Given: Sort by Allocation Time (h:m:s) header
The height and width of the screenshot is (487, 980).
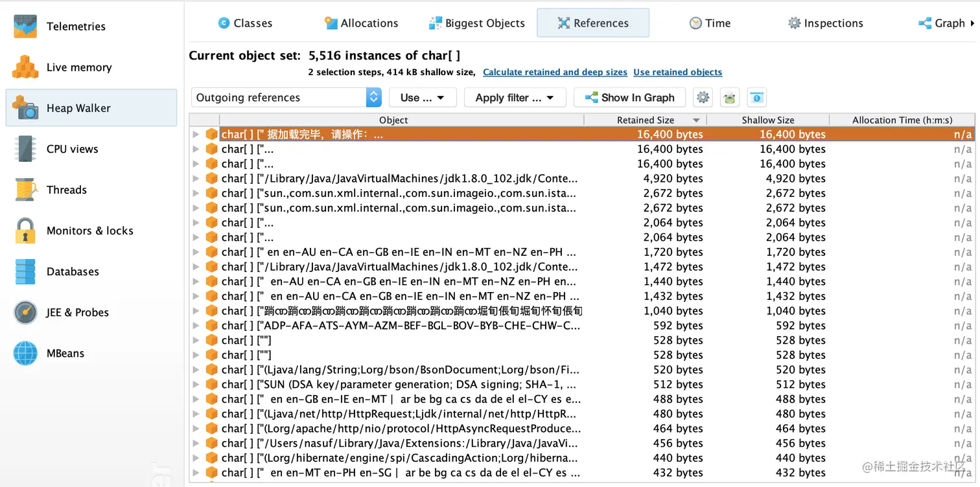Looking at the screenshot, I should pos(902,120).
